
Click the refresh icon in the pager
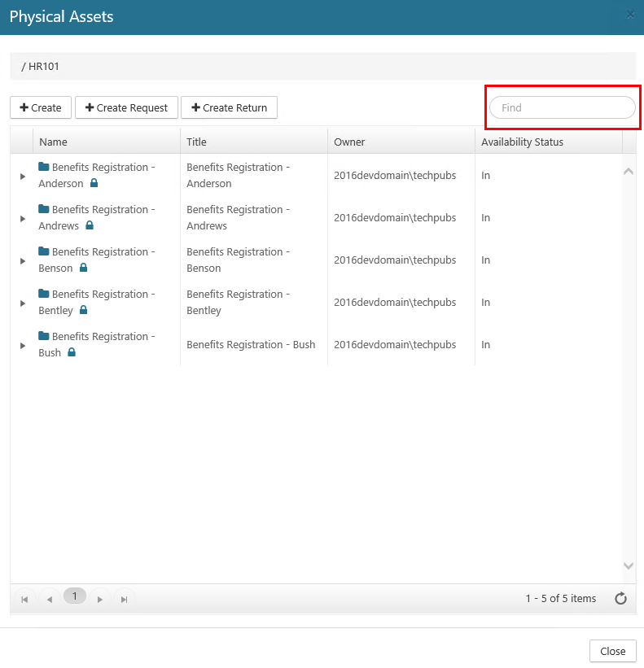620,599
